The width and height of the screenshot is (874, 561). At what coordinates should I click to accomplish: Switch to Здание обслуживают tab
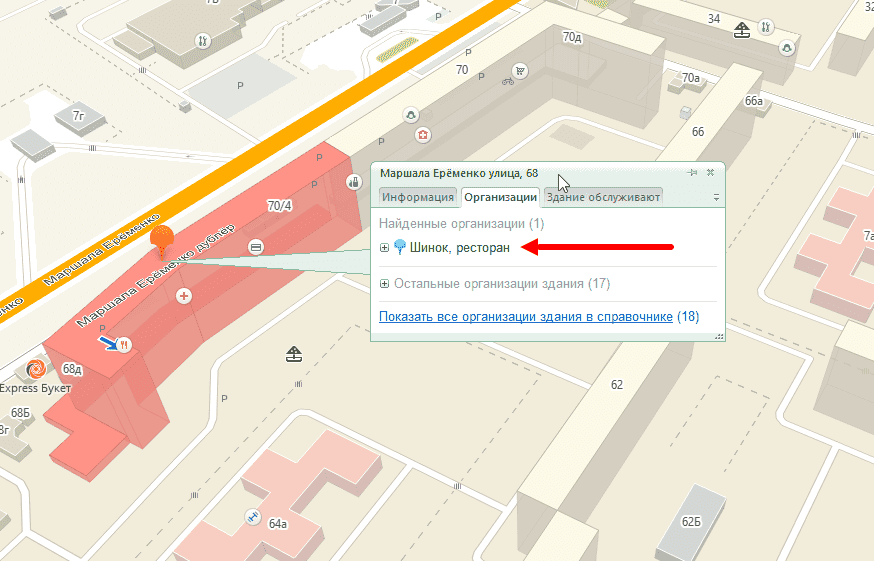click(603, 197)
